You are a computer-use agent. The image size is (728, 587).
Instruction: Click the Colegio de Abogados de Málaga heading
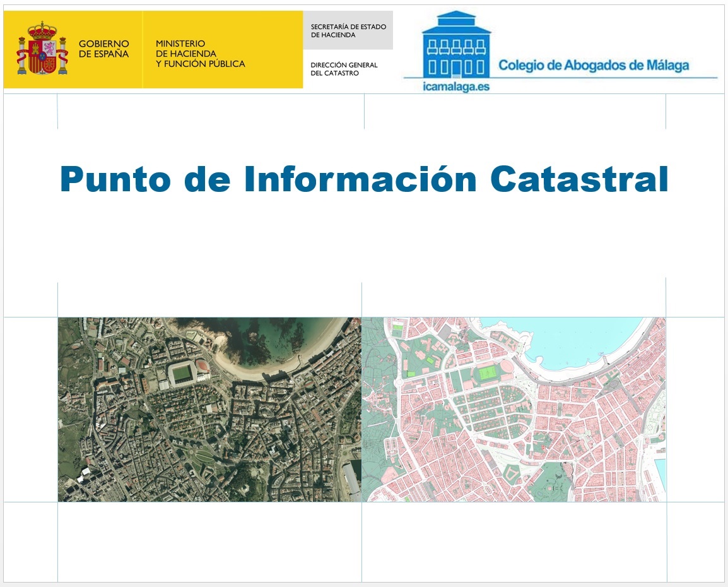point(593,65)
